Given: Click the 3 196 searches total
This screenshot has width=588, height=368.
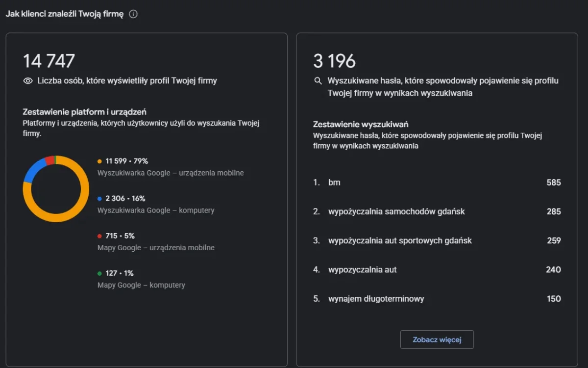Looking at the screenshot, I should coord(335,61).
